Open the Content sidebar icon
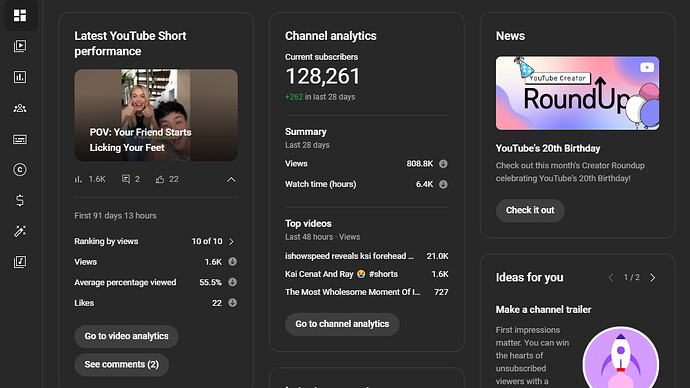This screenshot has height=388, width=690. point(20,46)
